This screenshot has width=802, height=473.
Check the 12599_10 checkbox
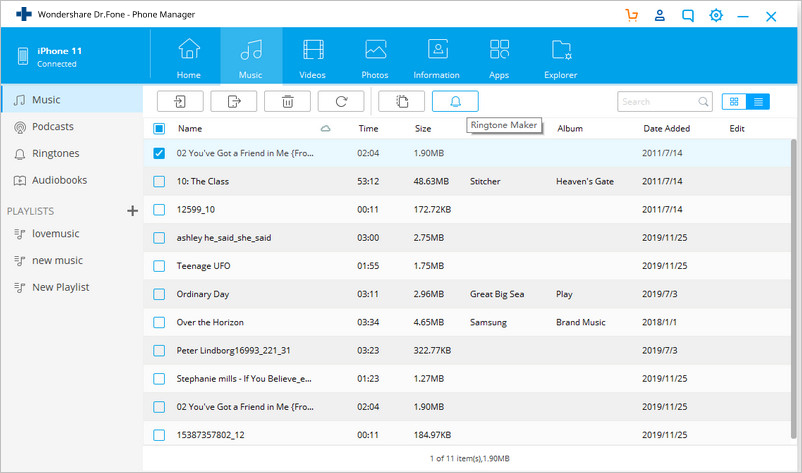coord(159,210)
